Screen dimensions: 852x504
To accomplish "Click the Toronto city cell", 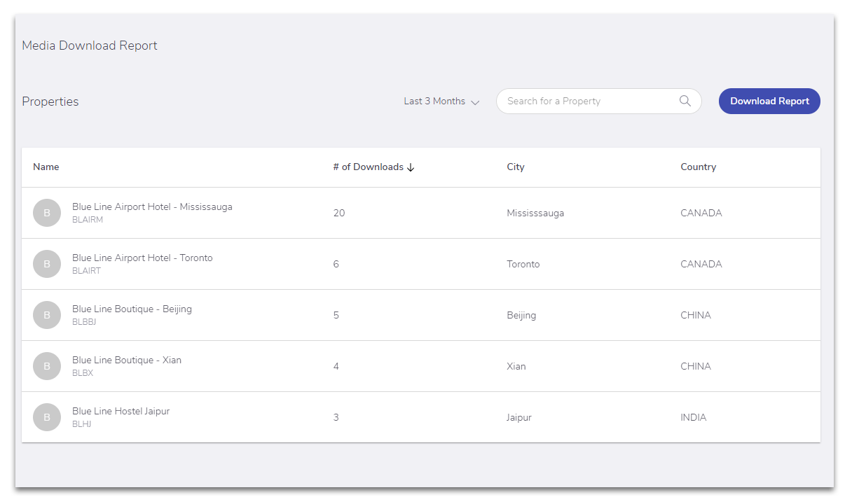I will pos(523,264).
